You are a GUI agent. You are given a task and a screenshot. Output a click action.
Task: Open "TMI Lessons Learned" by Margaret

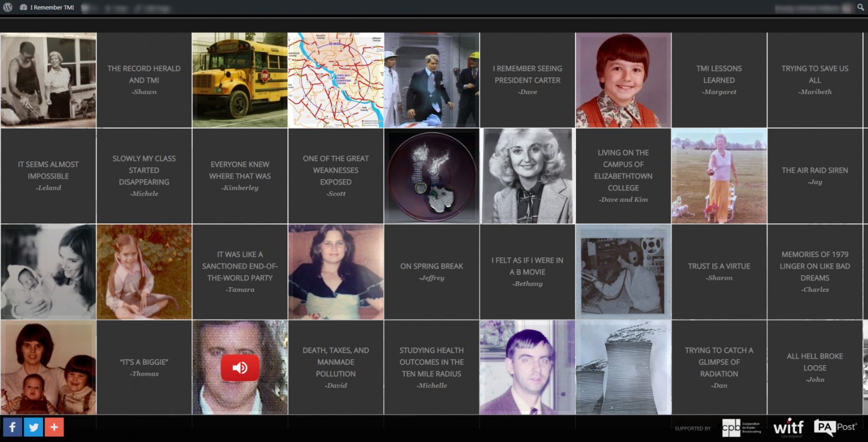[719, 80]
